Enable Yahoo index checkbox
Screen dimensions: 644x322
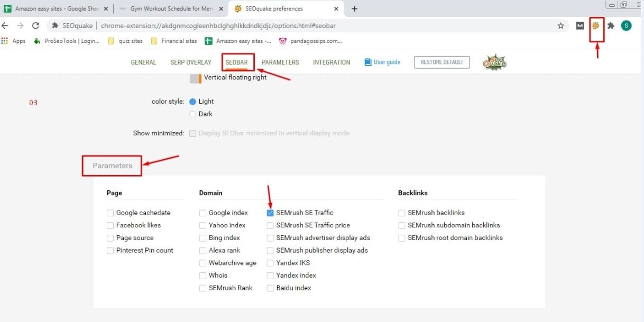[203, 225]
